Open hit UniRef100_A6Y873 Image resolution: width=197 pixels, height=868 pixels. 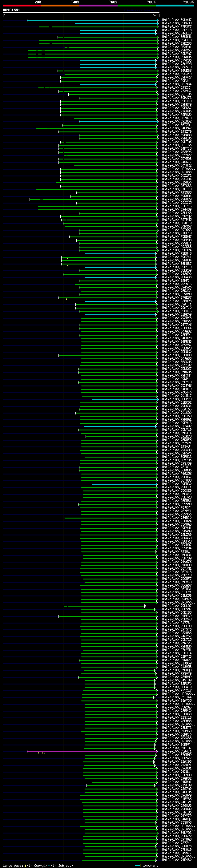tap(177, 118)
